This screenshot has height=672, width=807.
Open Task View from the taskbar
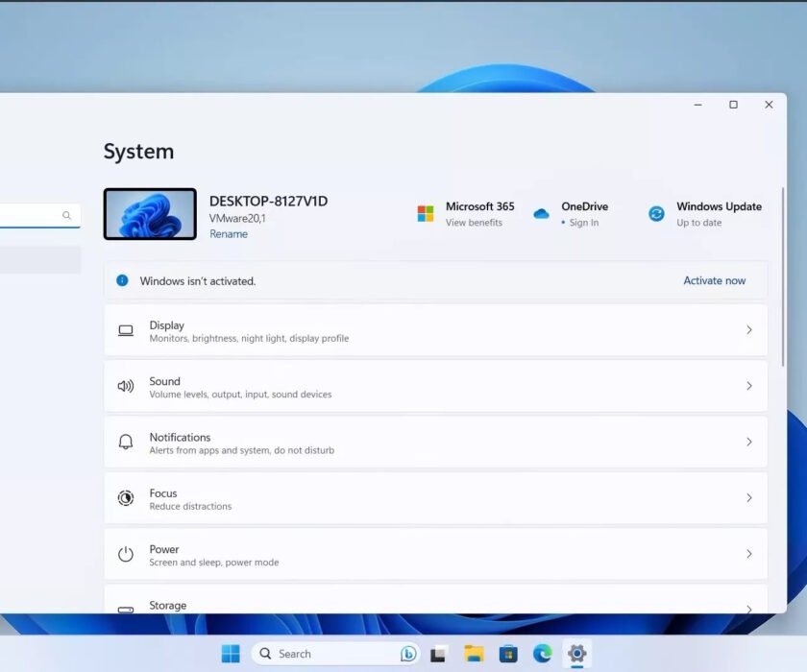(439, 654)
